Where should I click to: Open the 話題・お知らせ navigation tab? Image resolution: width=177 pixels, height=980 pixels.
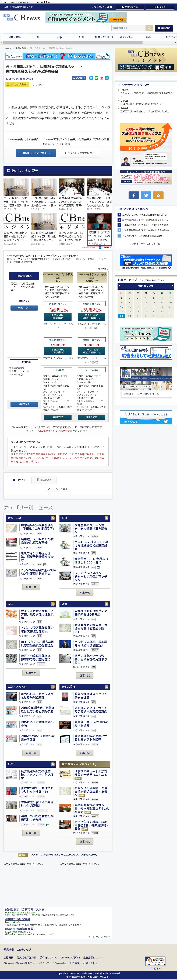(104, 37)
